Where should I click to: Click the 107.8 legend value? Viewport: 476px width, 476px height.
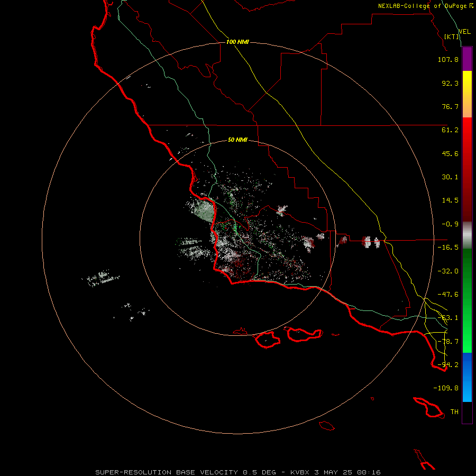[448, 59]
